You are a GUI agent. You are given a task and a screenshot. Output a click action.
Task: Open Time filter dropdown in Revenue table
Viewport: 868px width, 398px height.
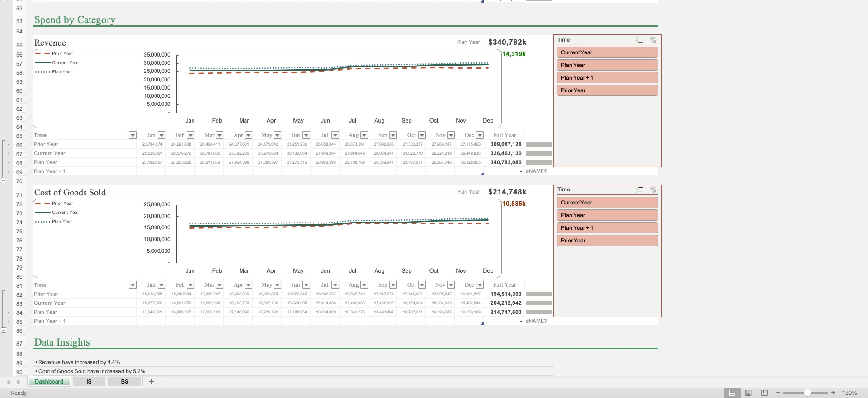[132, 135]
